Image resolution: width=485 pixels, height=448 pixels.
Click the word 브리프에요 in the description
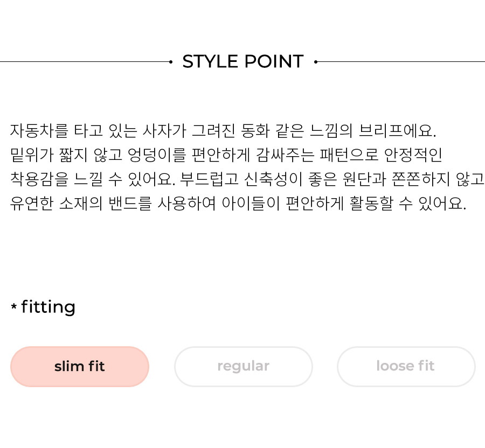coord(397,131)
